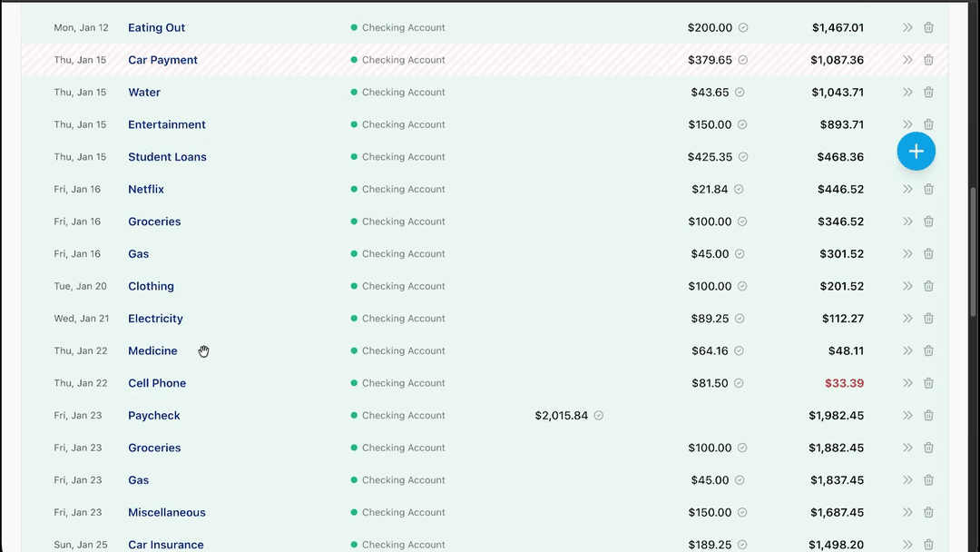Screen dimensions: 980x552
Task: Mark the Paycheck $2,015.84 amount as cleared
Action: pos(599,416)
